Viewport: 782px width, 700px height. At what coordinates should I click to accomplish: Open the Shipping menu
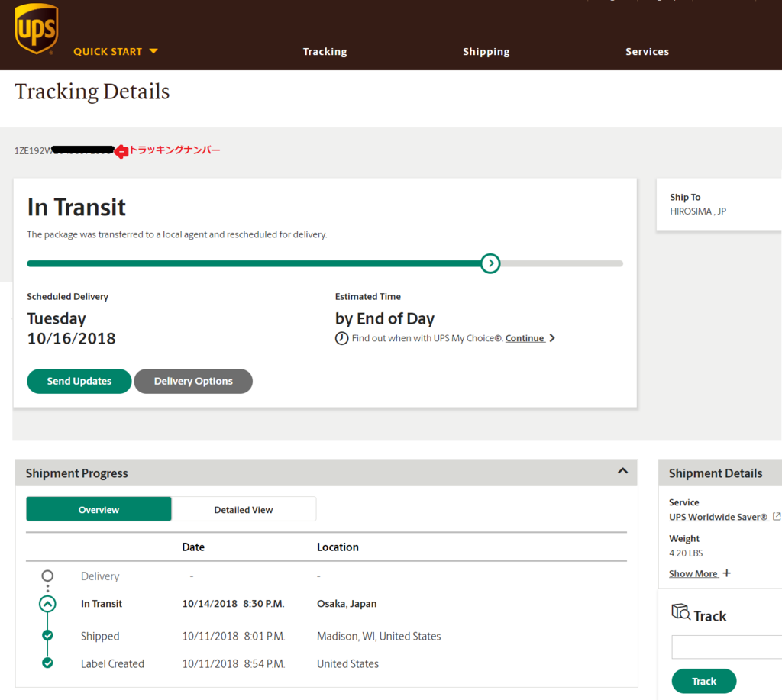(x=486, y=52)
